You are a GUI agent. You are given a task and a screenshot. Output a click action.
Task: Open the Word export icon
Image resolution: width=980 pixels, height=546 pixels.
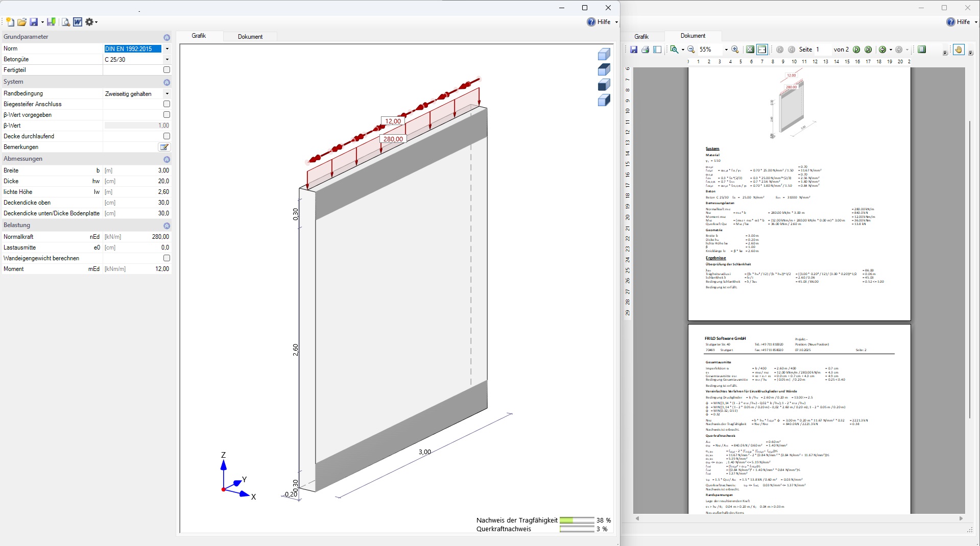(x=78, y=22)
